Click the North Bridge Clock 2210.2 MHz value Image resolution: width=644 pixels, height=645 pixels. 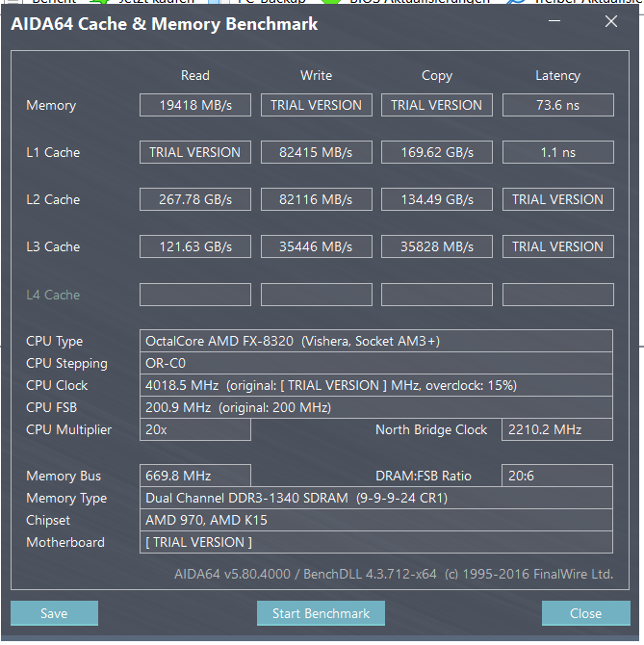(x=557, y=429)
